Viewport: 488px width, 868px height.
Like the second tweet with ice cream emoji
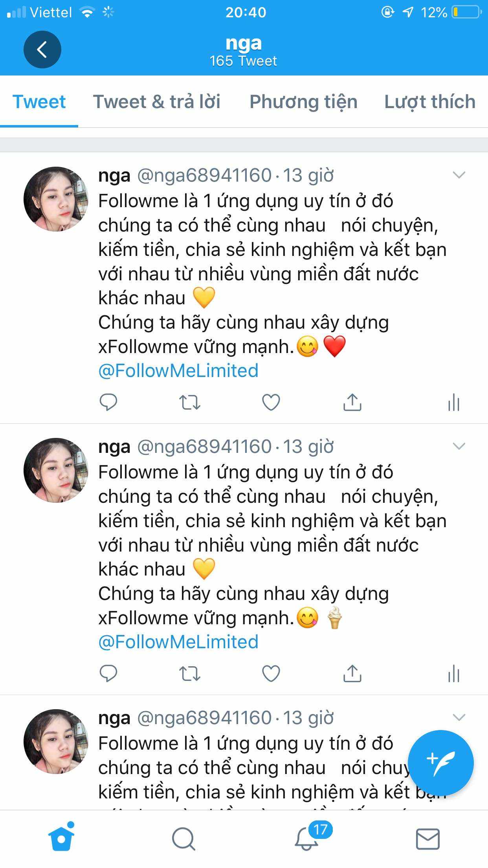coord(271,673)
